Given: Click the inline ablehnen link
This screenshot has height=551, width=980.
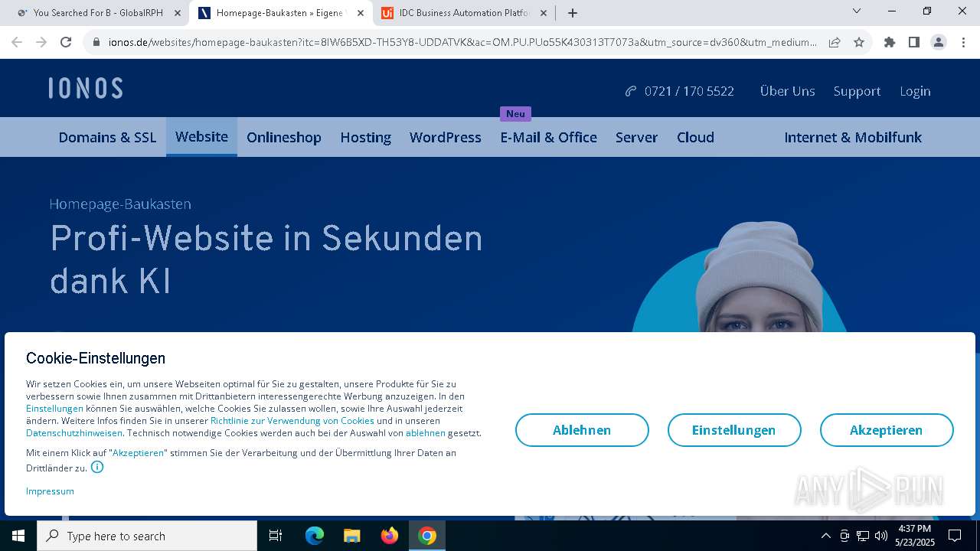Looking at the screenshot, I should [426, 433].
